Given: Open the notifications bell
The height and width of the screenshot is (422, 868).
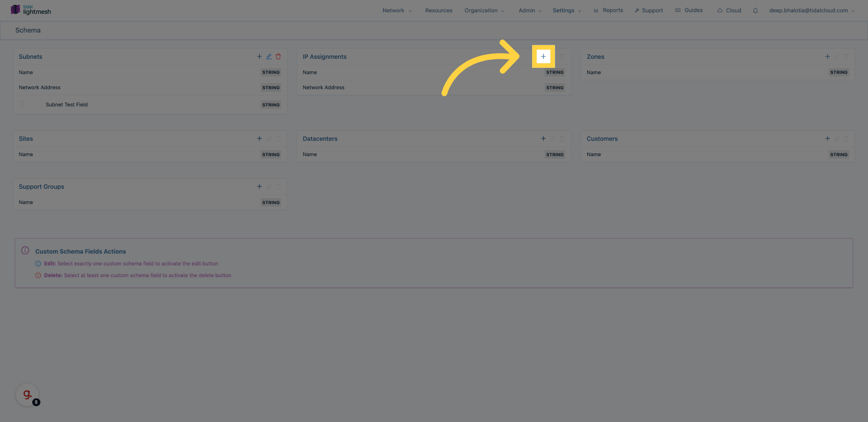Looking at the screenshot, I should 755,10.
